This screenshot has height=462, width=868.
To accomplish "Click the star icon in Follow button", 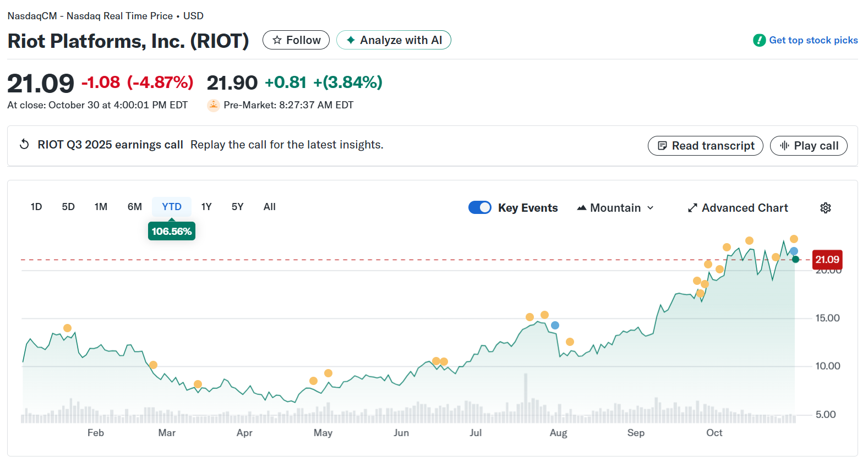I will pyautogui.click(x=277, y=40).
